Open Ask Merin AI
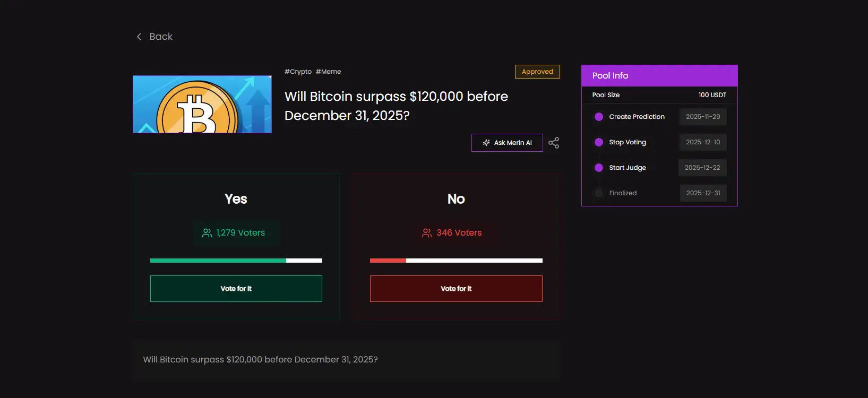This screenshot has height=398, width=868. coord(507,143)
